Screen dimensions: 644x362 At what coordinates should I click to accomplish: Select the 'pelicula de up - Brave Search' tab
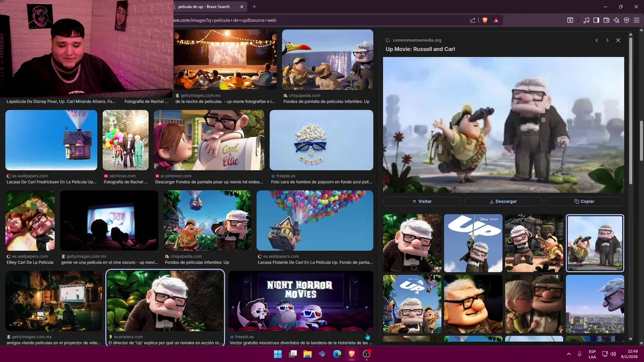(x=204, y=7)
